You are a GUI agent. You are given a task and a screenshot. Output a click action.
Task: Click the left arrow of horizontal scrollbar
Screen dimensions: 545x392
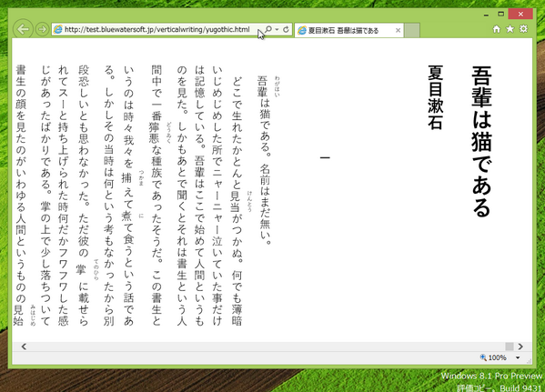point(24,347)
